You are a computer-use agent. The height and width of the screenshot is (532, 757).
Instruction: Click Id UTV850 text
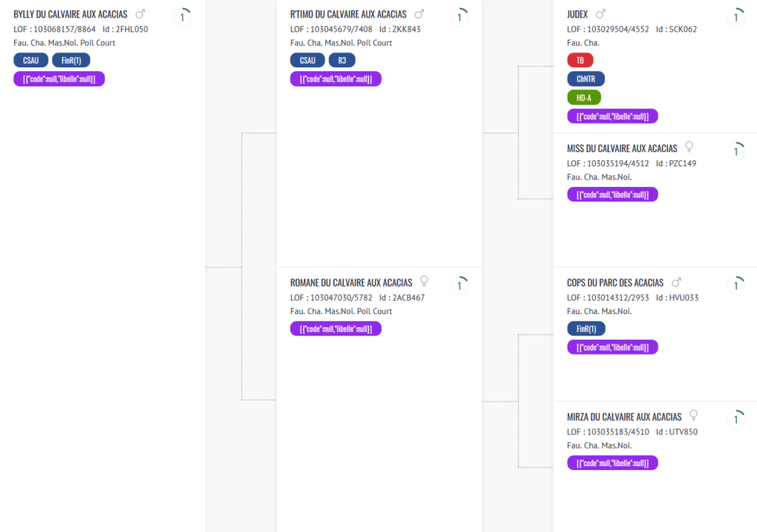pyautogui.click(x=676, y=432)
